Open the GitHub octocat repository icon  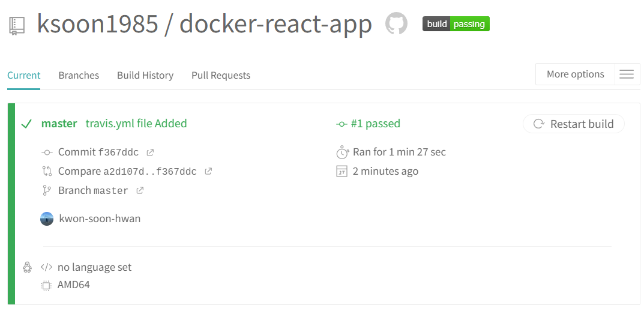[x=396, y=23]
